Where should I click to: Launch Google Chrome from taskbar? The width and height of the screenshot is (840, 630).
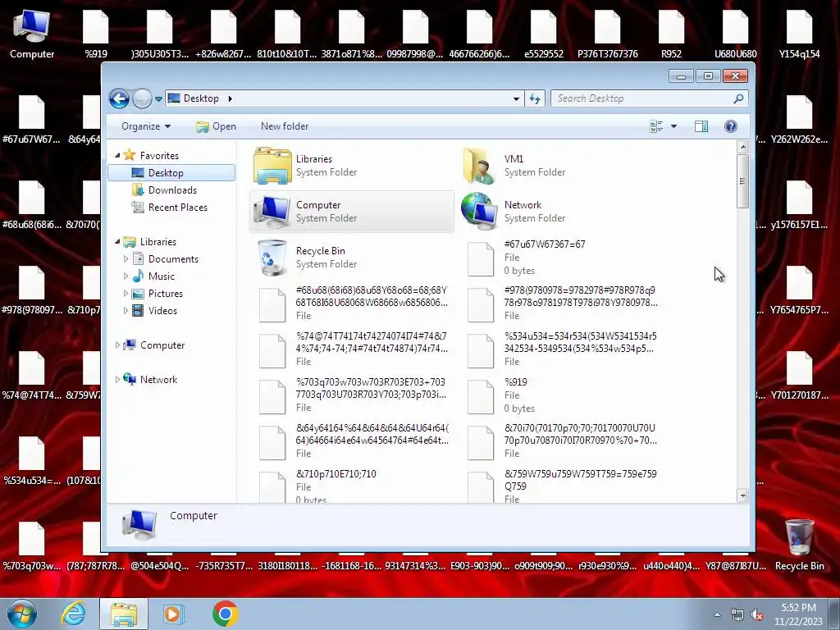(x=225, y=614)
